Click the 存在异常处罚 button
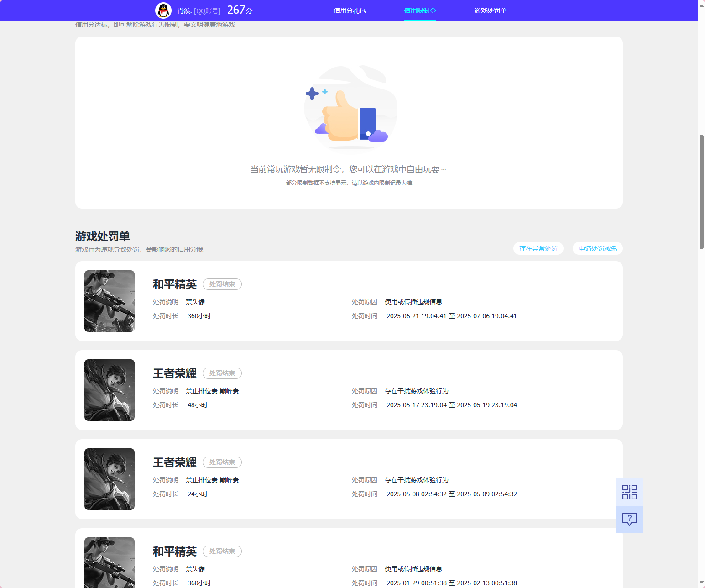Screen dimensions: 705x588 [538, 248]
